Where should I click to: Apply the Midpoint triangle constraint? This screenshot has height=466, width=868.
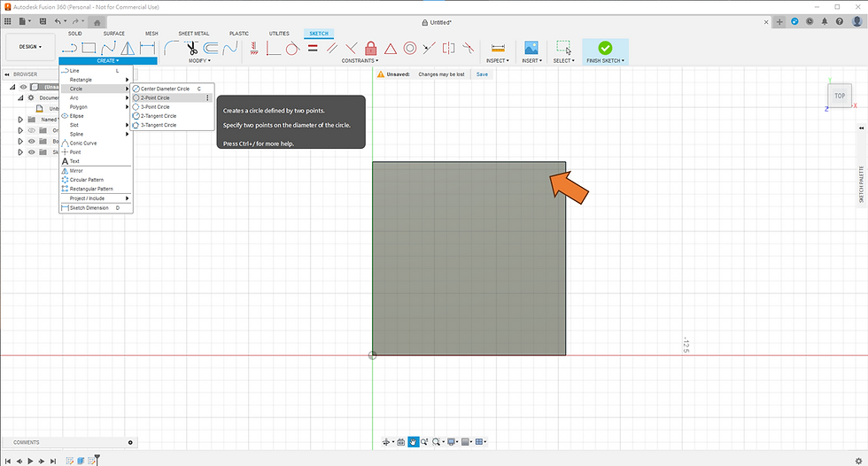click(391, 49)
